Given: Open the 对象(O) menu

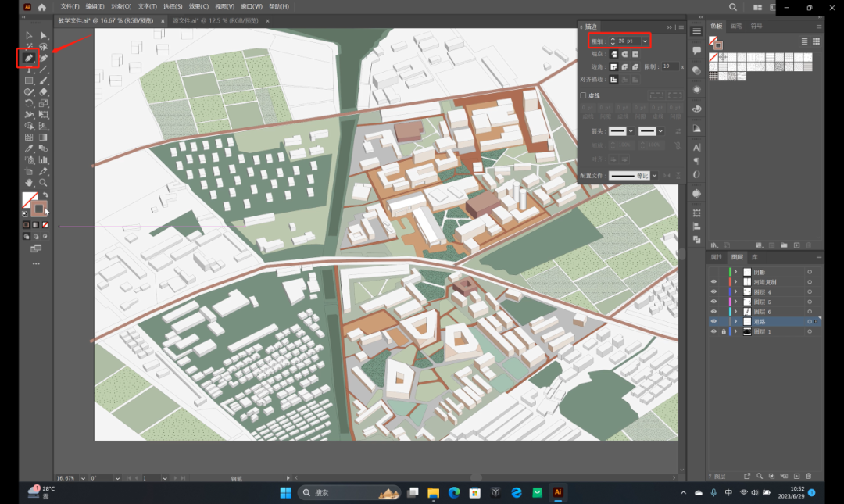Looking at the screenshot, I should click(121, 6).
